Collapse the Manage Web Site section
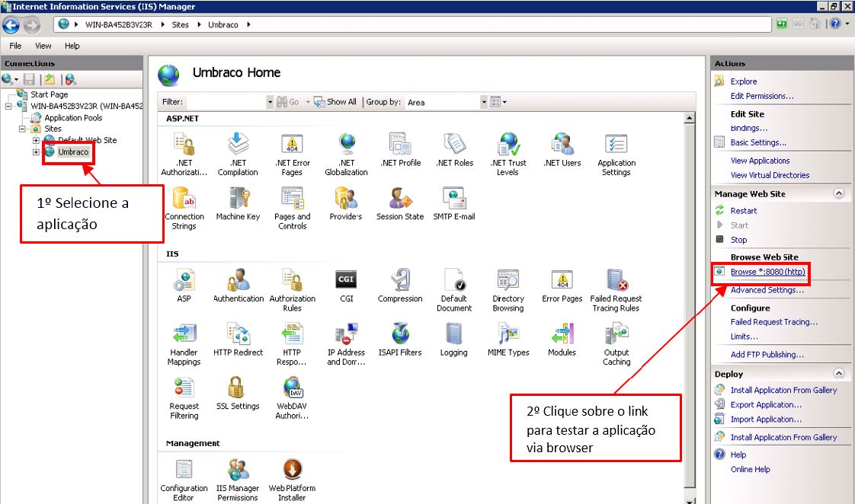 [839, 193]
